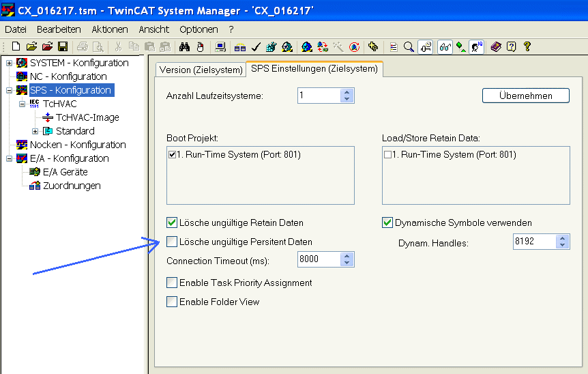Click the computer monitor target system icon

[x=220, y=46]
